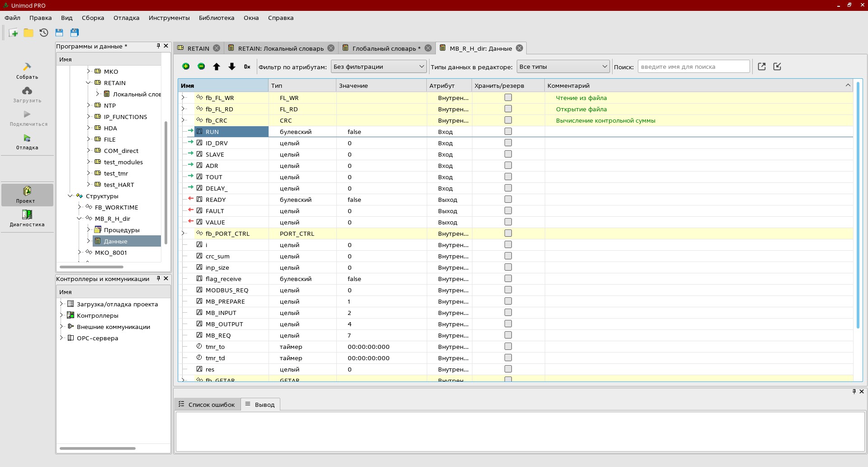Save all with the double floppy icon

pos(75,33)
